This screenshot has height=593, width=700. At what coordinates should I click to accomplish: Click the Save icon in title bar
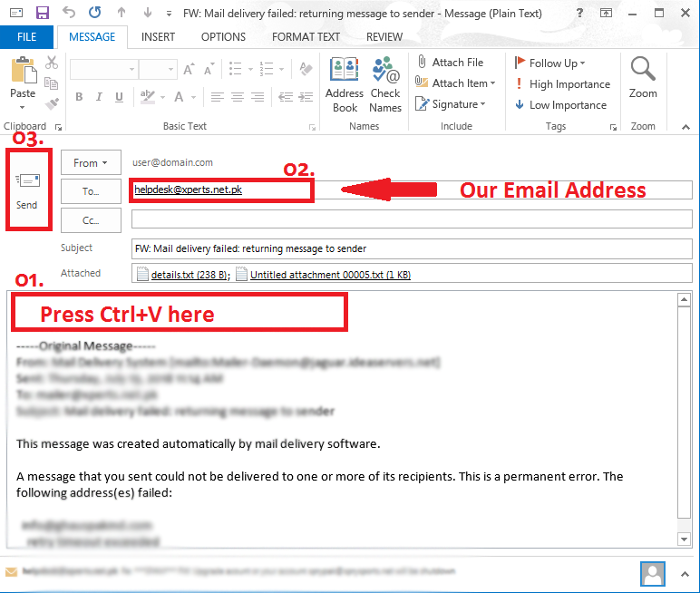click(x=43, y=13)
